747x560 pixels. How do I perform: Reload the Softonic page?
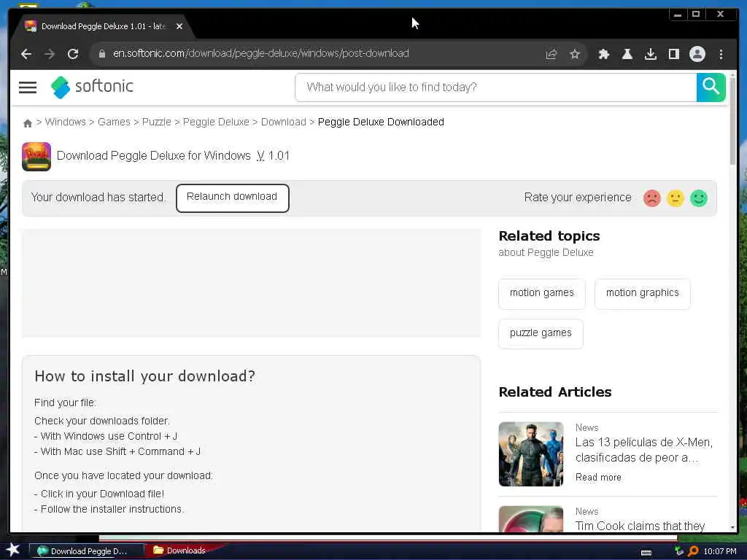(x=73, y=54)
